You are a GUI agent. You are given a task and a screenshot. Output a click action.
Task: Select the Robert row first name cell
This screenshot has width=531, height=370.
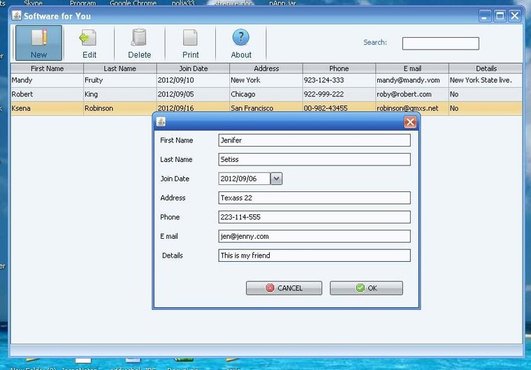click(47, 94)
